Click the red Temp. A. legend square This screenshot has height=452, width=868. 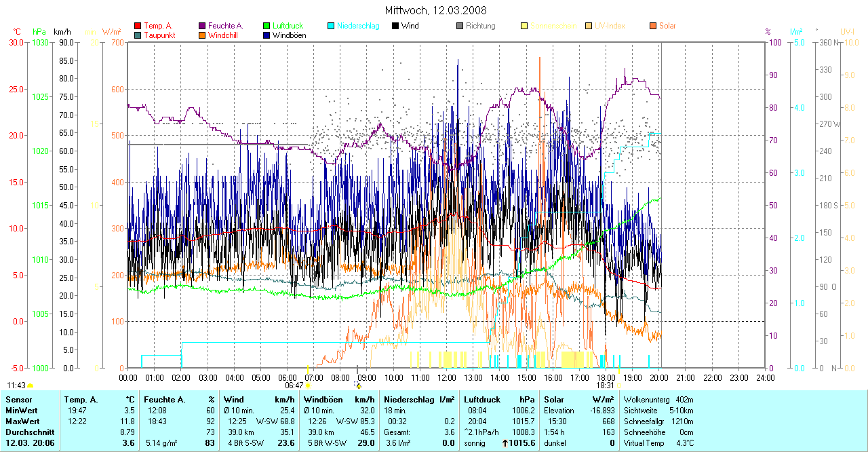point(138,26)
